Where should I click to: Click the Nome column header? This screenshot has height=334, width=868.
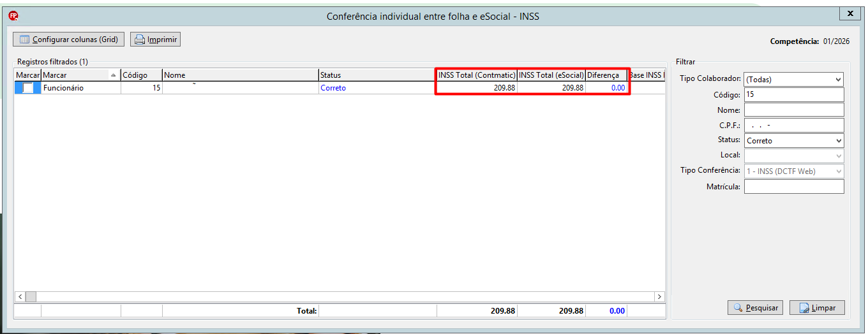click(241, 75)
